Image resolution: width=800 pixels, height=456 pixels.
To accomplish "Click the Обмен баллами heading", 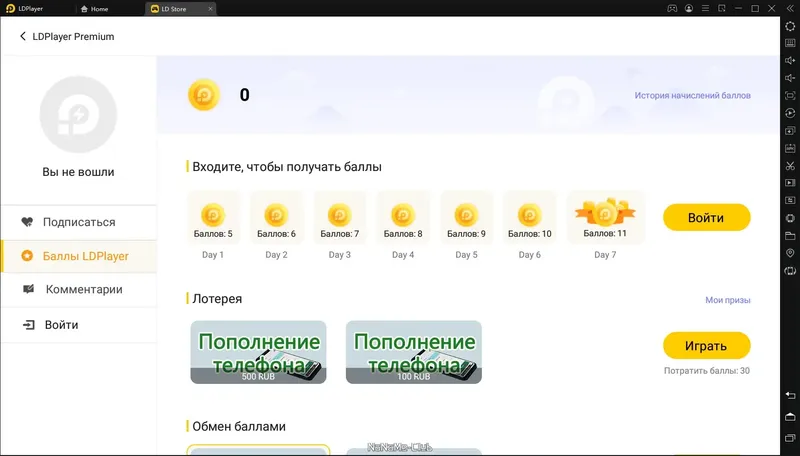I will pyautogui.click(x=239, y=426).
